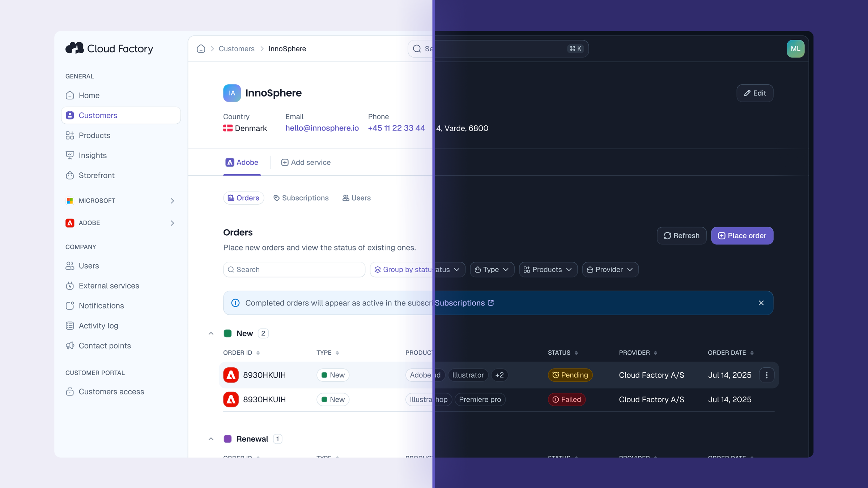Click the home breadcrumb icon
The height and width of the screenshot is (488, 868).
pos(201,49)
